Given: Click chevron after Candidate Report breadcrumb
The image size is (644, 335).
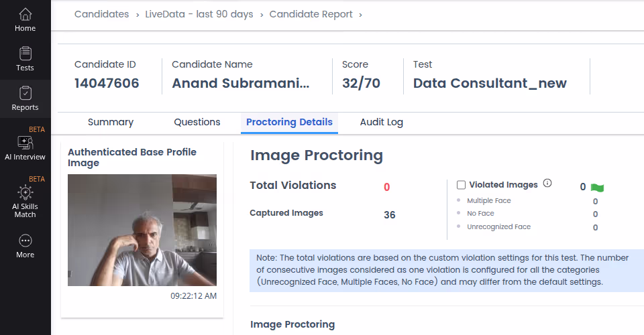Looking at the screenshot, I should coord(361,15).
